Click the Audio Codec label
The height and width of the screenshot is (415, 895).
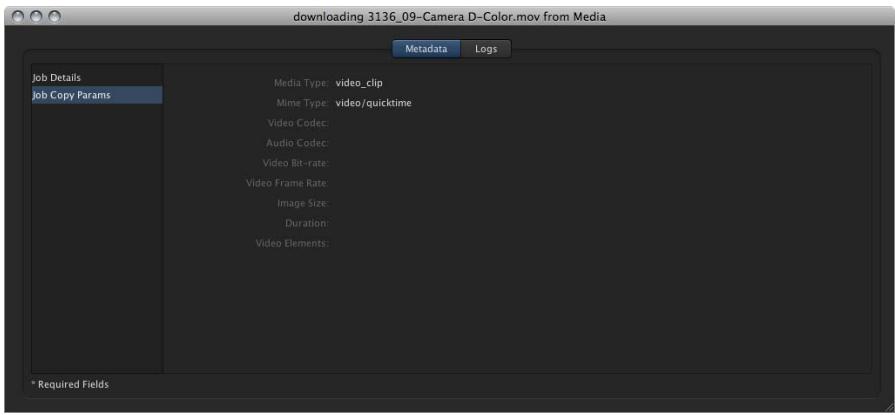coord(297,143)
